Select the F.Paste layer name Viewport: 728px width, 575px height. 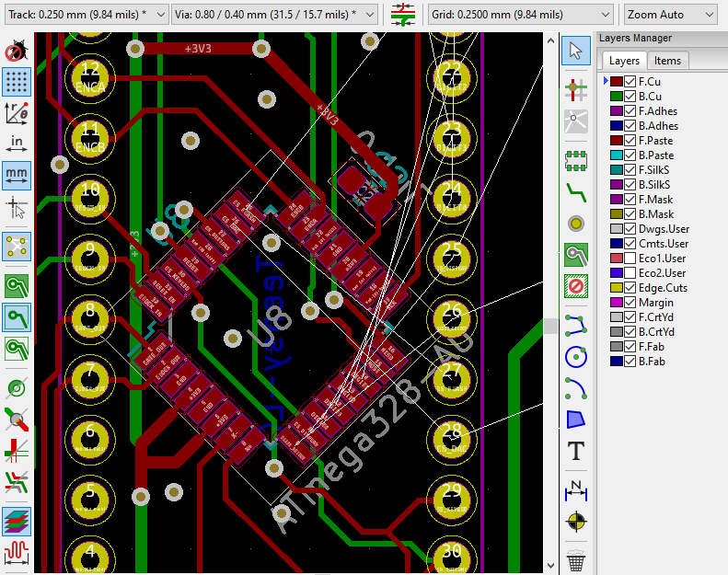(655, 141)
